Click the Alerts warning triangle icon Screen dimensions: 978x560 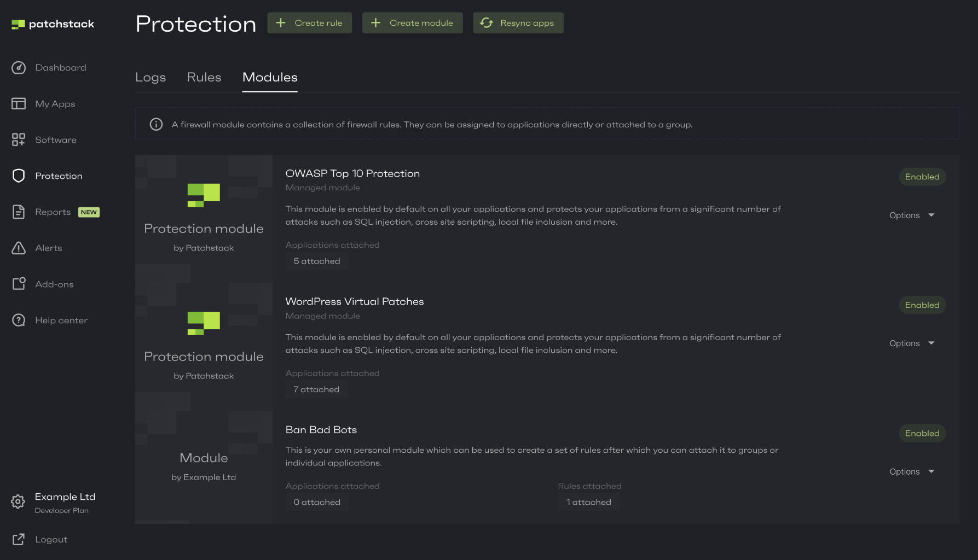[19, 248]
